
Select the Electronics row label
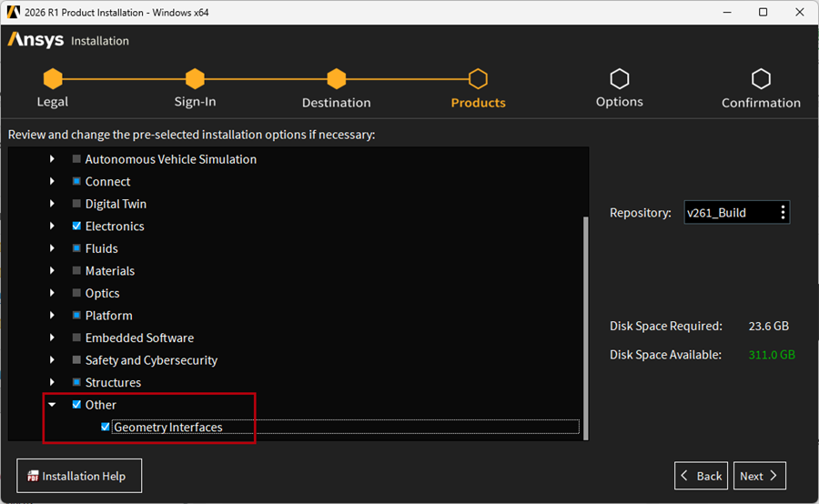pyautogui.click(x=115, y=227)
